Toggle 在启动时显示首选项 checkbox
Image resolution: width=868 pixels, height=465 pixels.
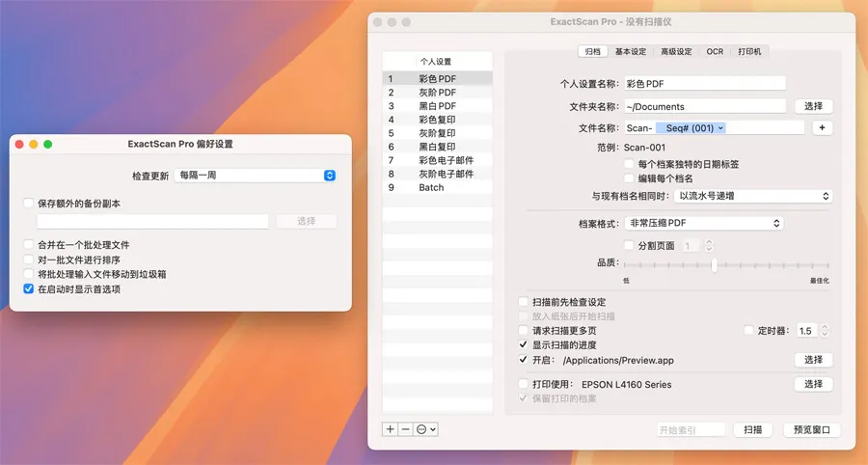[29, 288]
